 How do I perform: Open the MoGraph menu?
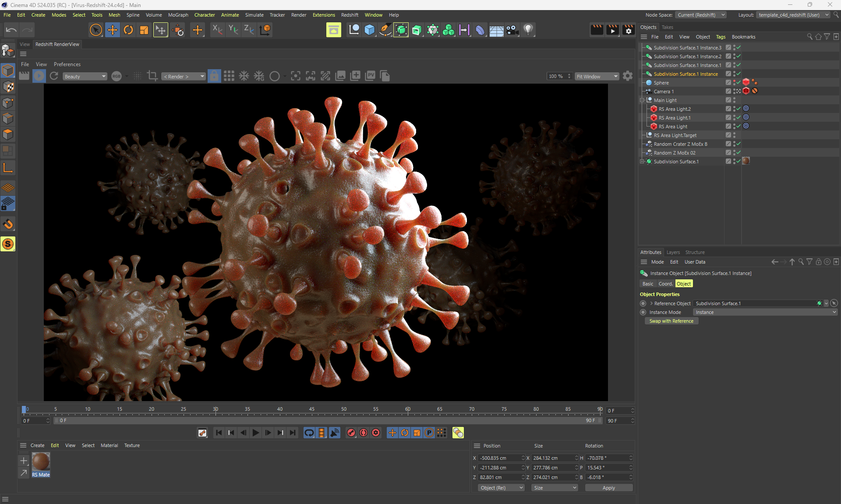click(178, 15)
